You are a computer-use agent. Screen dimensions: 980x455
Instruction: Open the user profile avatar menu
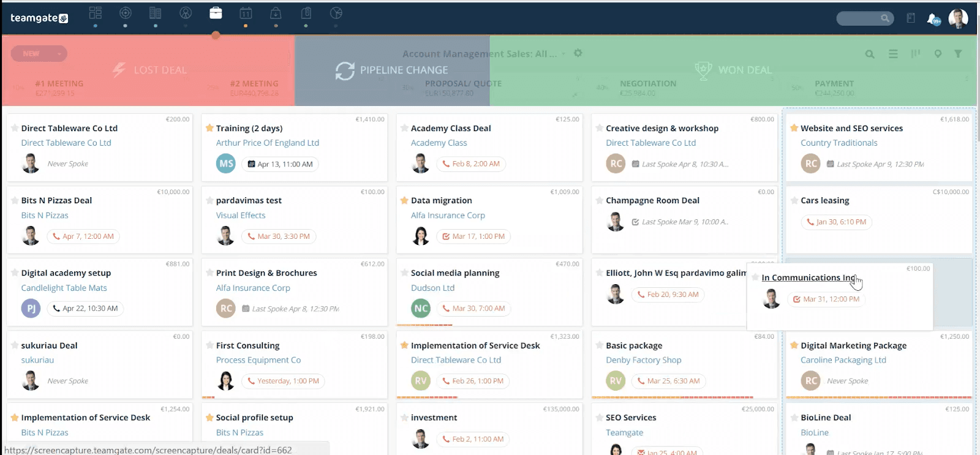pyautogui.click(x=958, y=18)
